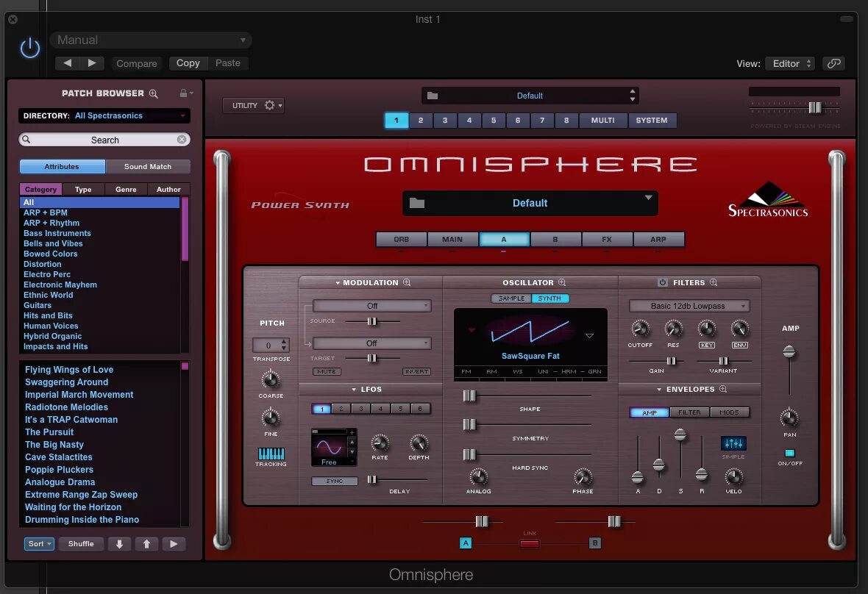This screenshot has height=594, width=868.
Task: Click the Simple envelope icon
Action: click(x=733, y=443)
